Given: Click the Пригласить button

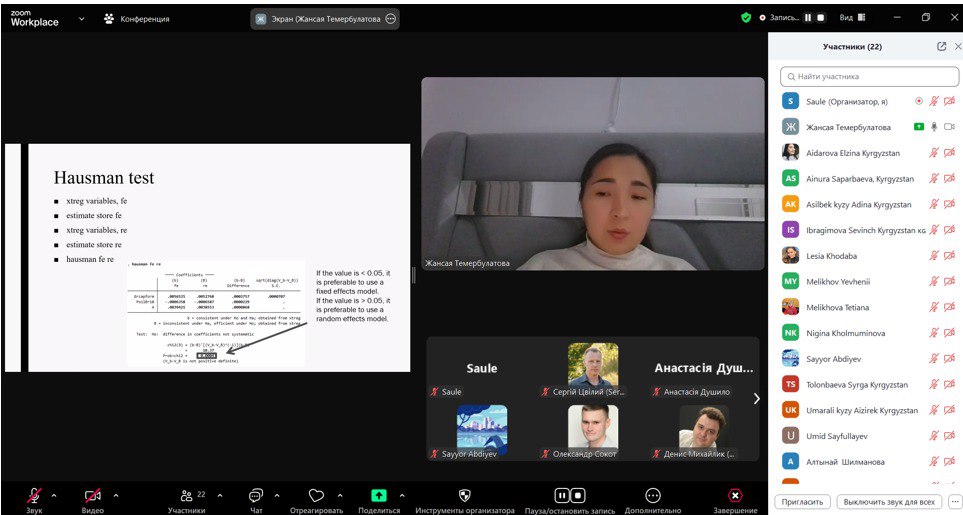Looking at the screenshot, I should pos(802,501).
